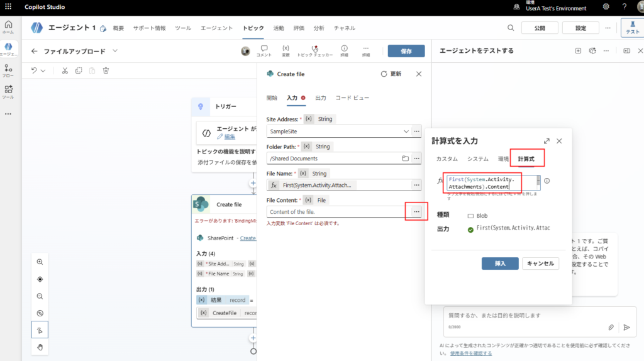Open File Content more options
644x361 pixels.
[416, 212]
